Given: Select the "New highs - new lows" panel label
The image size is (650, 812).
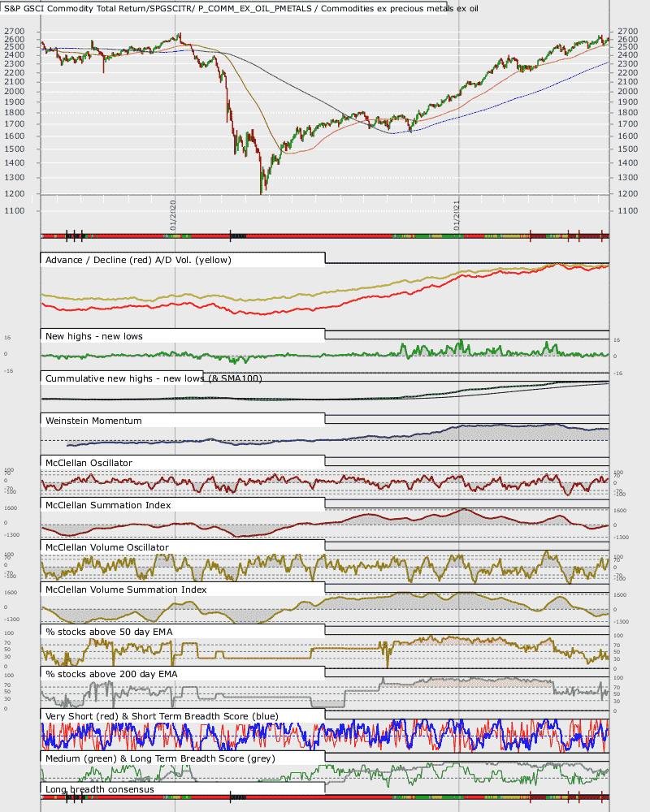Looking at the screenshot, I should [93, 336].
